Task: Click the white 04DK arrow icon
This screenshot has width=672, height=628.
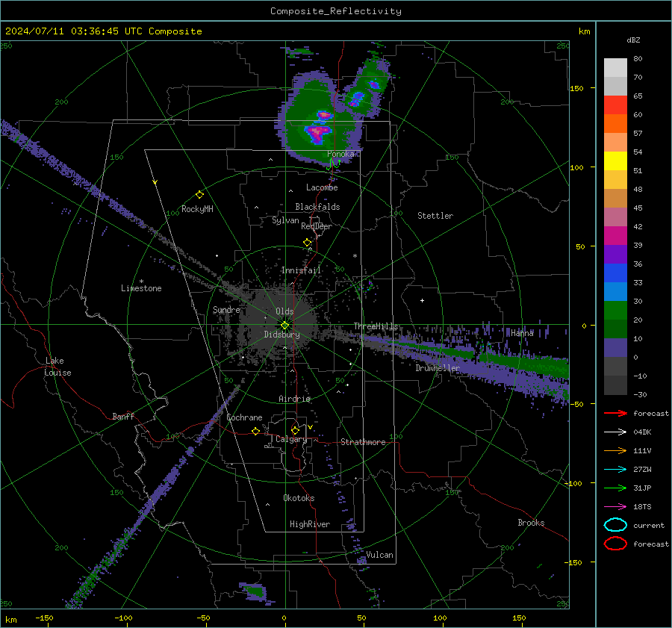Action: point(615,432)
